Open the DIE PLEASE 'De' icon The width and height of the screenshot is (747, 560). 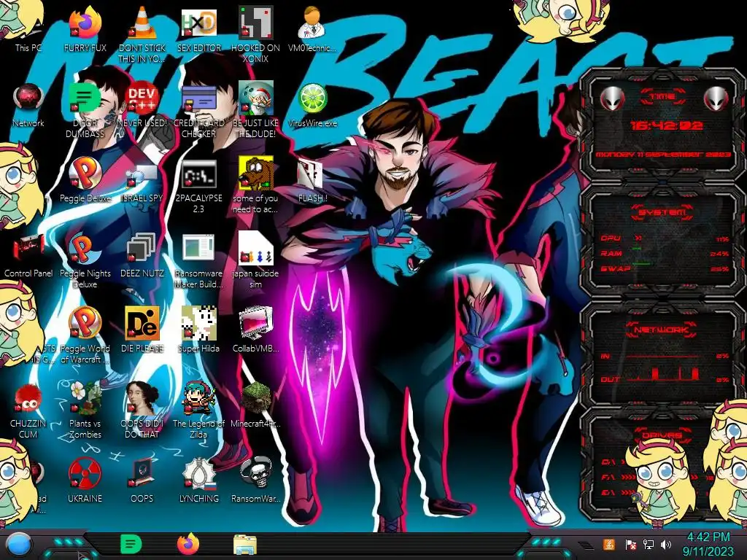click(x=142, y=330)
